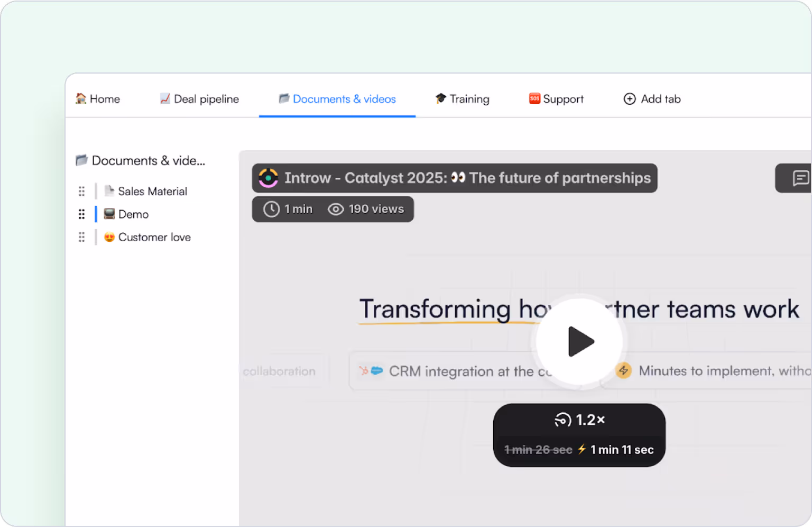
Task: Open the Home tab
Action: coord(98,99)
